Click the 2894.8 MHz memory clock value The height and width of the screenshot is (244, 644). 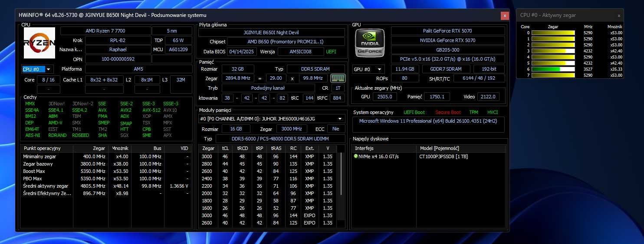pos(238,78)
